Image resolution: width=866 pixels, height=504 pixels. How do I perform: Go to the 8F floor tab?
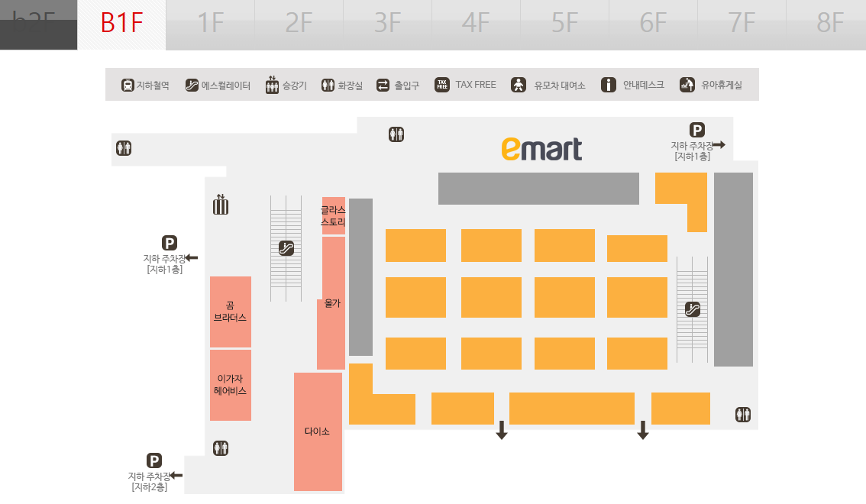click(x=827, y=25)
